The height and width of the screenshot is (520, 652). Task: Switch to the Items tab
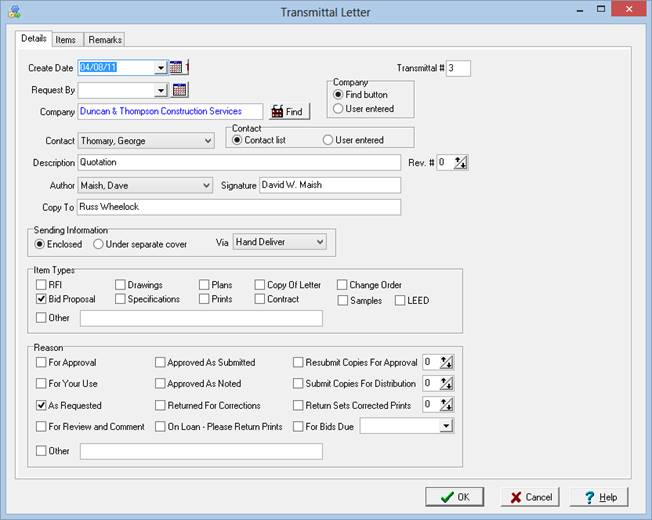coord(65,40)
